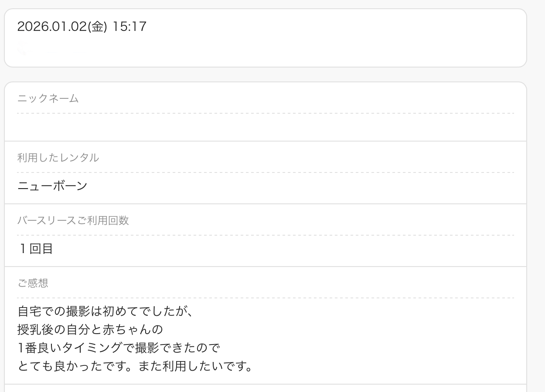Click the empty nickname value area

(x=265, y=128)
